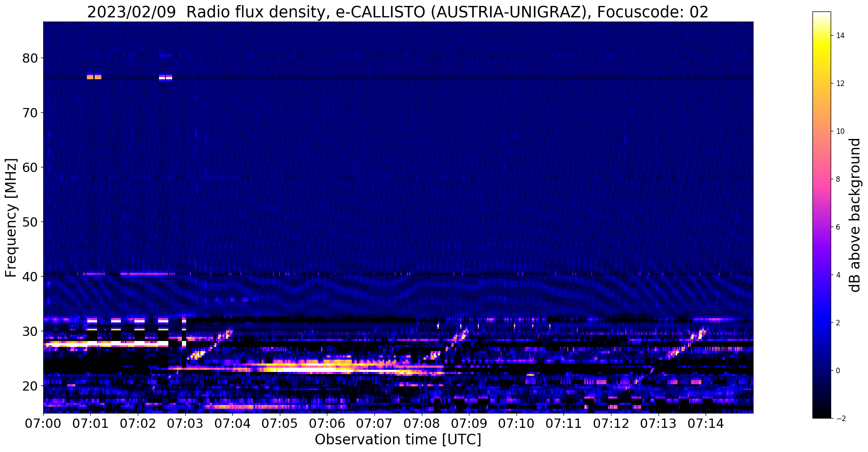Click the 'Observation time [UTC]' axis label
868x452 pixels.
398,440
